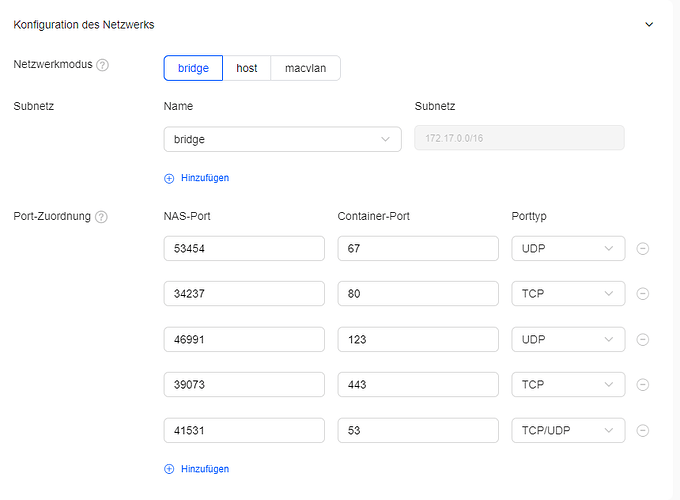Click the Container-Port field containing 80
The height and width of the screenshot is (500, 680).
[417, 293]
